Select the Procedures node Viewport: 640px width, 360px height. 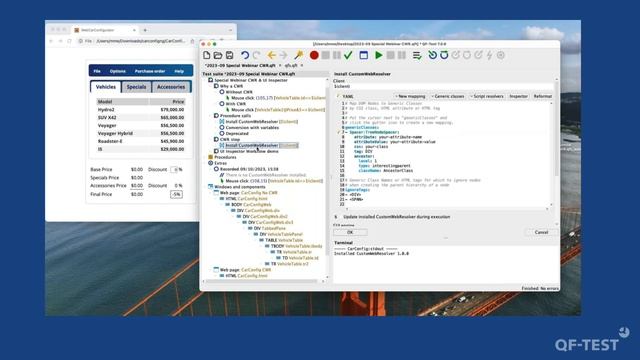pos(225,157)
